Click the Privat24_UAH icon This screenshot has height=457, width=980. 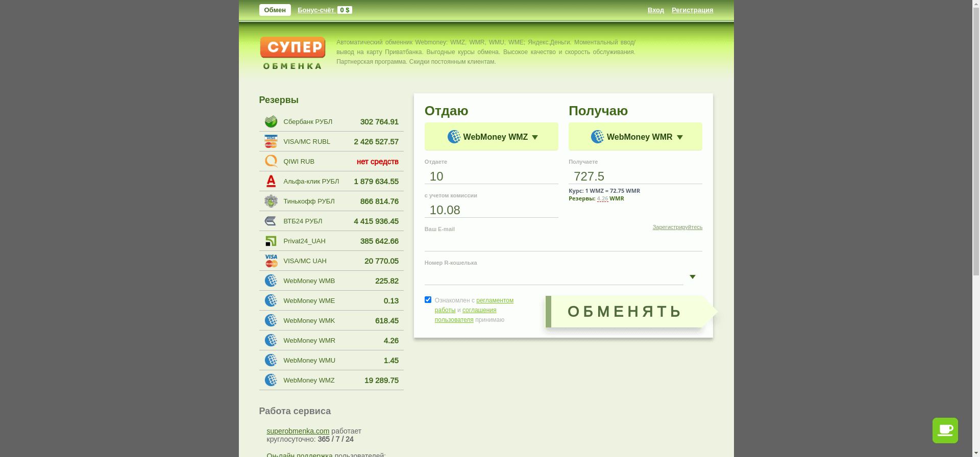coord(271,241)
